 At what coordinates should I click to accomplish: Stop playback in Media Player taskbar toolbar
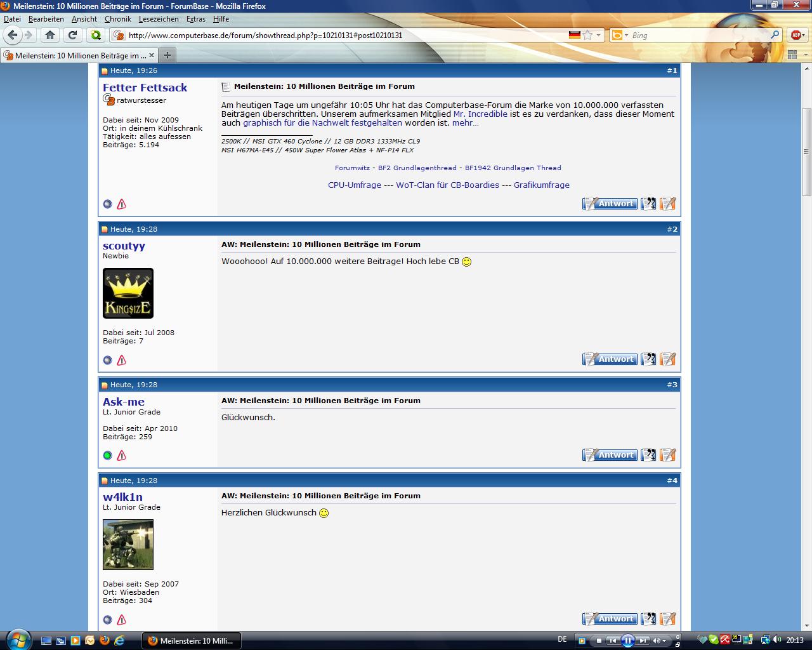(598, 640)
